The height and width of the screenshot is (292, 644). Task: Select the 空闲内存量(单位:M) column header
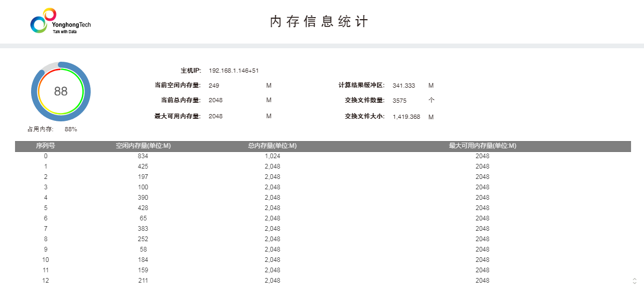143,146
